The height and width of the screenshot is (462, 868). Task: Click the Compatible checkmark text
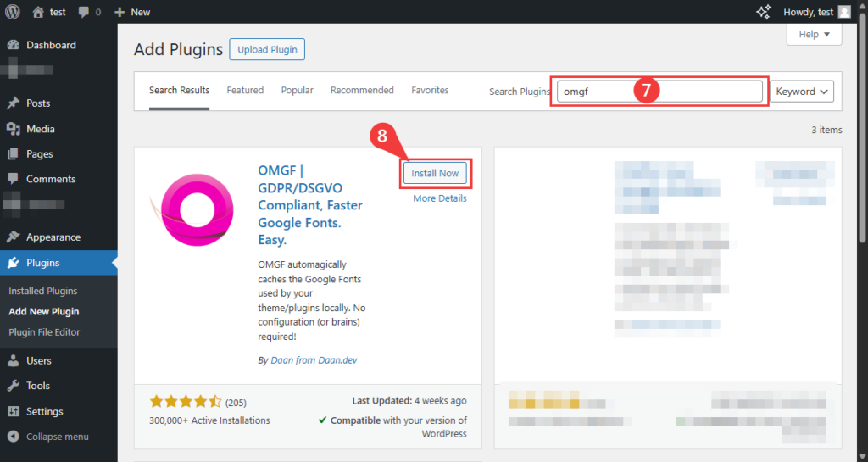pos(392,426)
